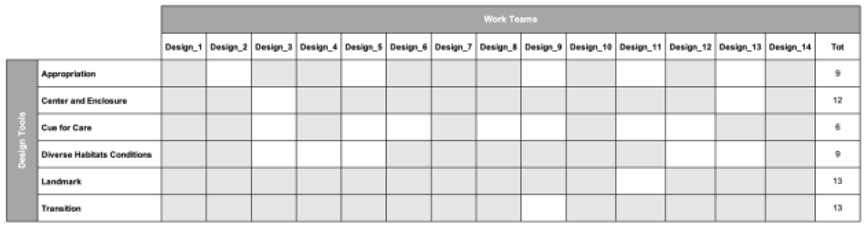Click the Tot column header

[837, 47]
